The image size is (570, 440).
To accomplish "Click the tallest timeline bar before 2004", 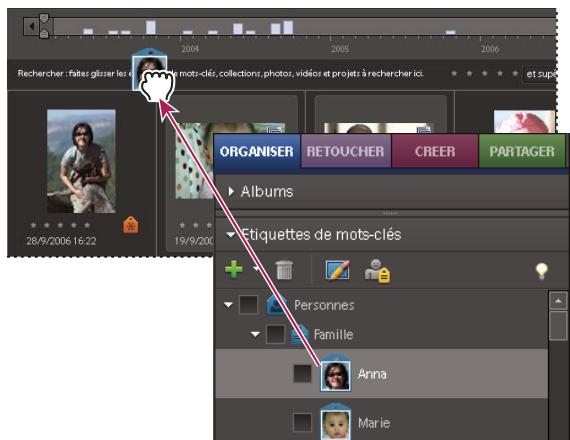I will click(x=151, y=27).
